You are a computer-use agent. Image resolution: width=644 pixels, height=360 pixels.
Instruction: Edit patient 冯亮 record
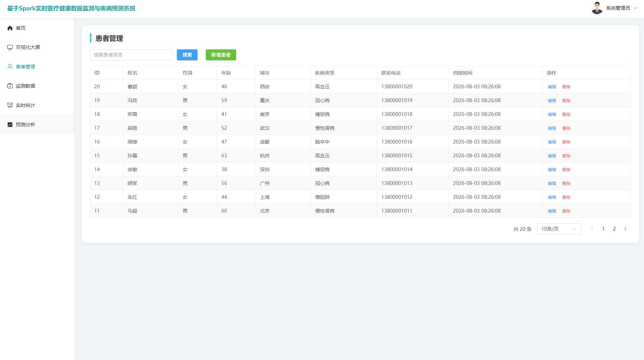[552, 101]
